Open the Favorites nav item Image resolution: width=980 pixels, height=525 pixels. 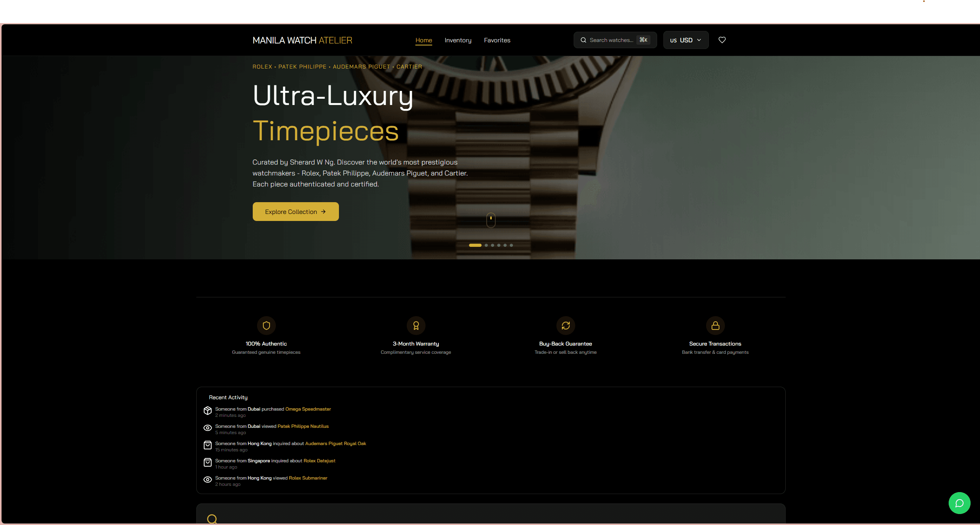pyautogui.click(x=497, y=40)
